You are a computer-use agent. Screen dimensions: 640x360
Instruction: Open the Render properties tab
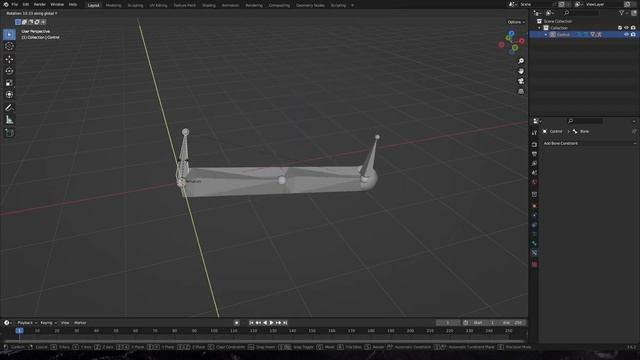[x=534, y=144]
